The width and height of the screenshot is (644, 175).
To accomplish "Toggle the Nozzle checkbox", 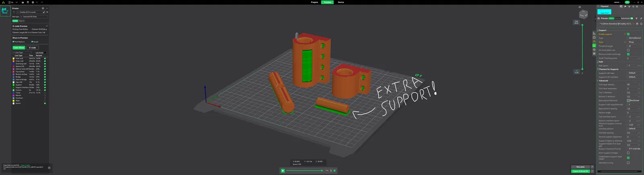I will click(32, 41).
